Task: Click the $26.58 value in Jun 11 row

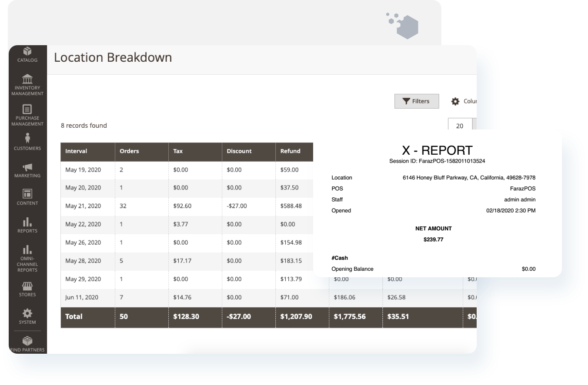Action: [x=397, y=298]
